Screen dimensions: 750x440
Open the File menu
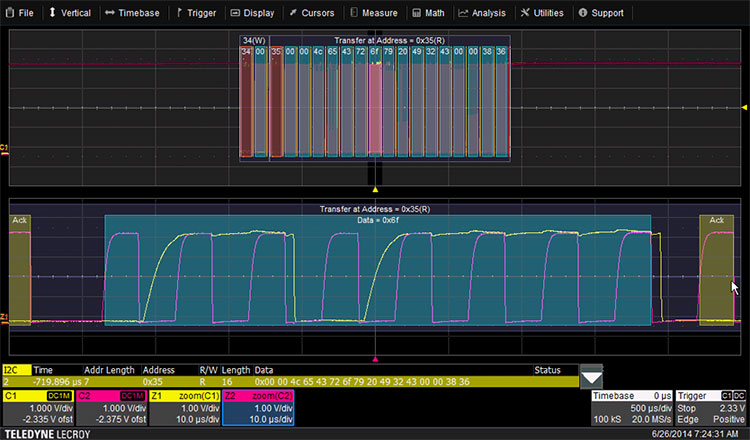coord(20,13)
